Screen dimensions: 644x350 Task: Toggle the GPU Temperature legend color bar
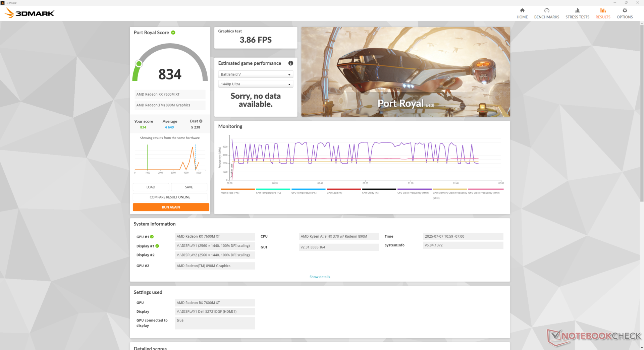[308, 189]
